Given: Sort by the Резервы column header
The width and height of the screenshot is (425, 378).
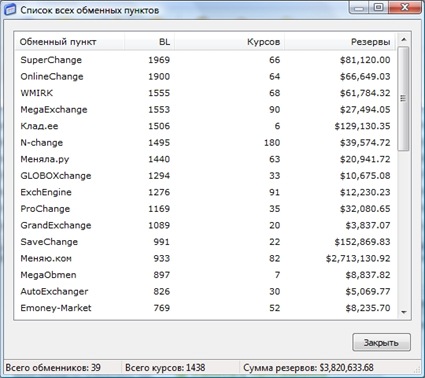Looking at the screenshot, I should (x=340, y=42).
